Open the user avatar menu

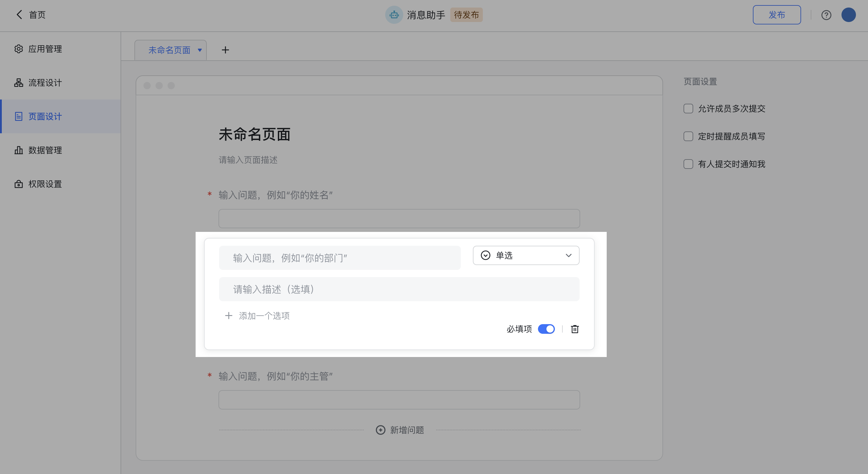coord(848,15)
